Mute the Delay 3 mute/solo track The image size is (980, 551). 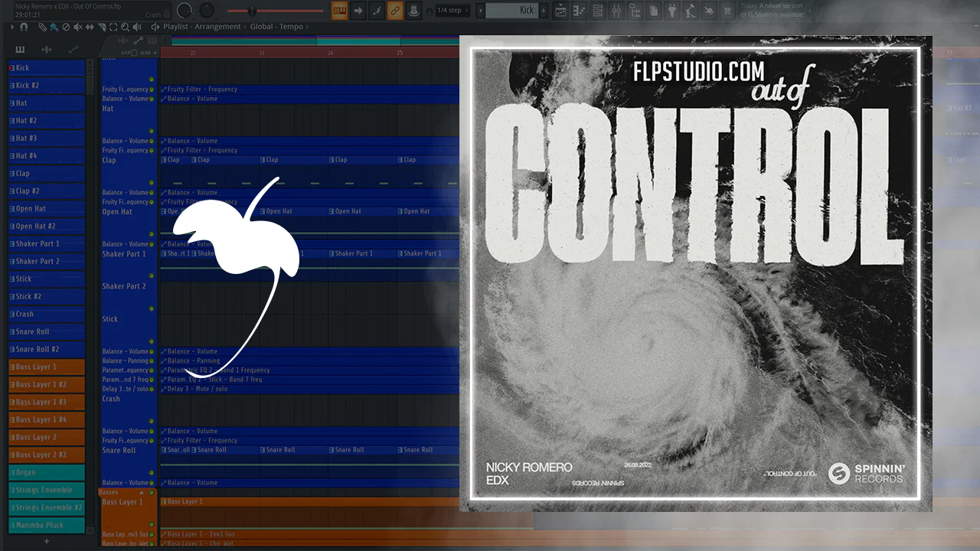tap(152, 389)
